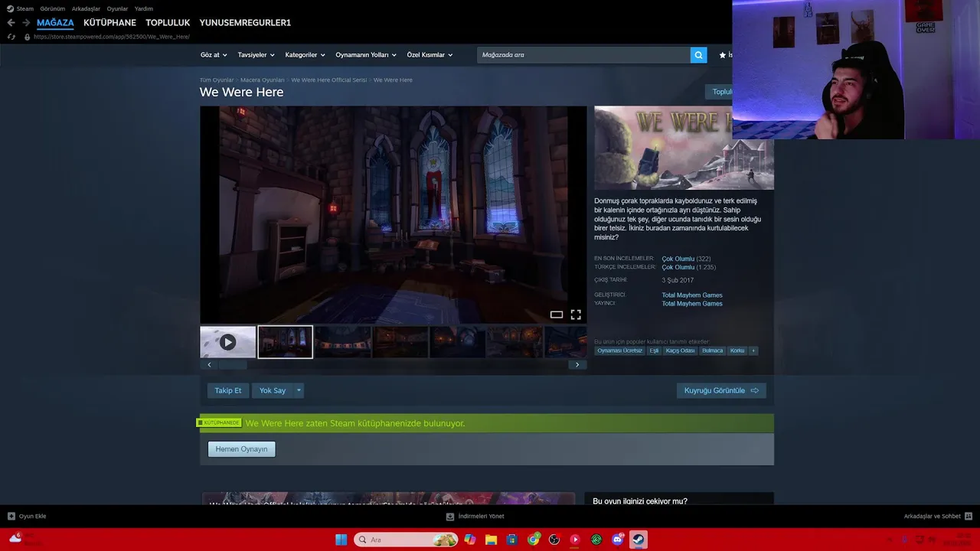Play the trailer thumbnail

coord(227,342)
